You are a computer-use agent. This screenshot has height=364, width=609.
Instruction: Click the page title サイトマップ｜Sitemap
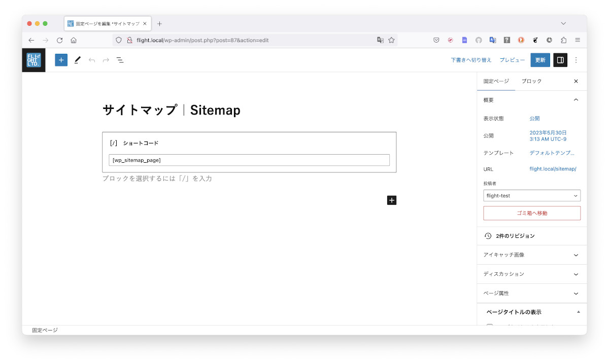172,110
